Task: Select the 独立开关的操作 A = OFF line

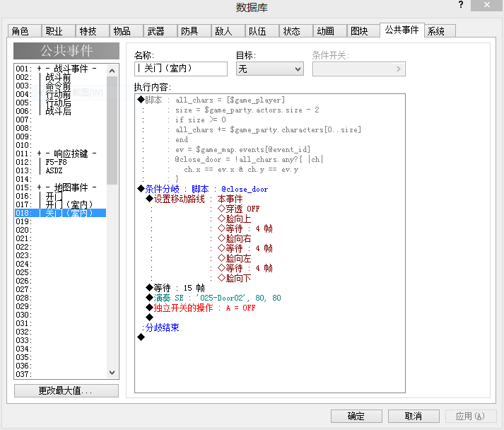Action: [201, 308]
